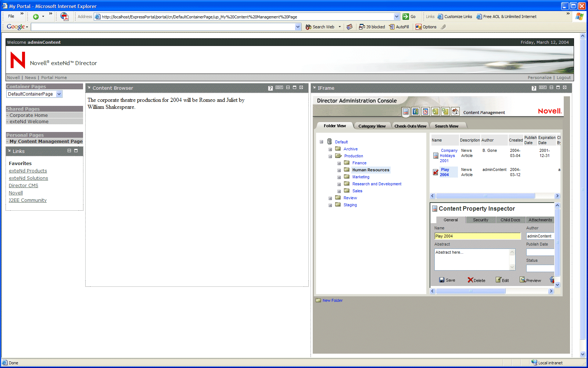This screenshot has width=588, height=368.
Task: Expand the Sales folder node
Action: point(339,191)
